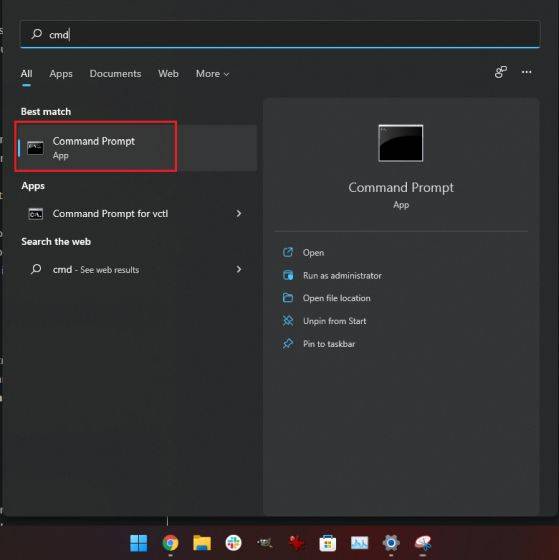Image resolution: width=559 pixels, height=560 pixels.
Task: Open Google Chrome from the taskbar
Action: (x=170, y=543)
